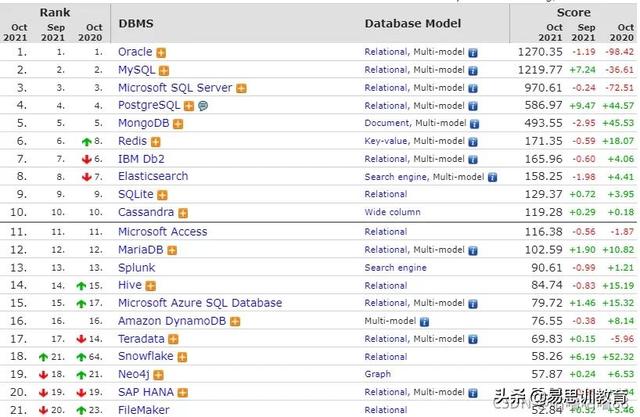Click the plus icon next to MySQL
Viewport: 640px width, 417px height.
tap(164, 70)
